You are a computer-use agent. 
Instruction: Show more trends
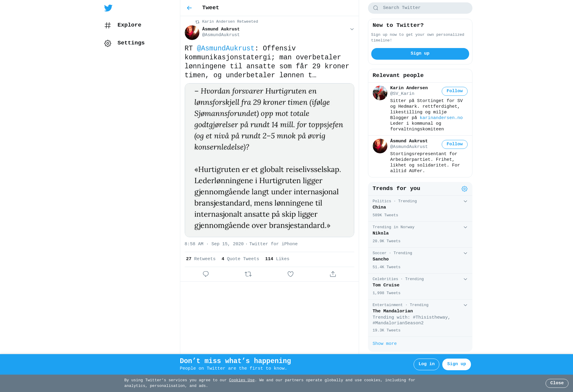point(384,344)
